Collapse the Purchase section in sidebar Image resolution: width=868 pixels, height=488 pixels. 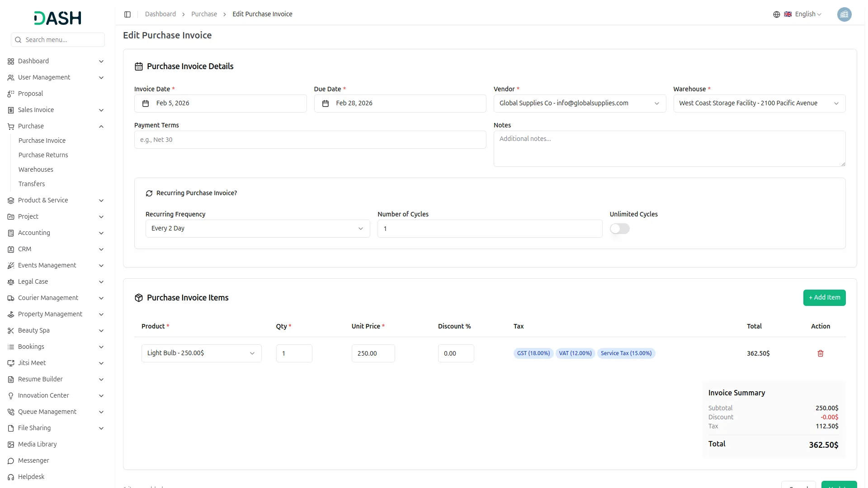tap(101, 126)
